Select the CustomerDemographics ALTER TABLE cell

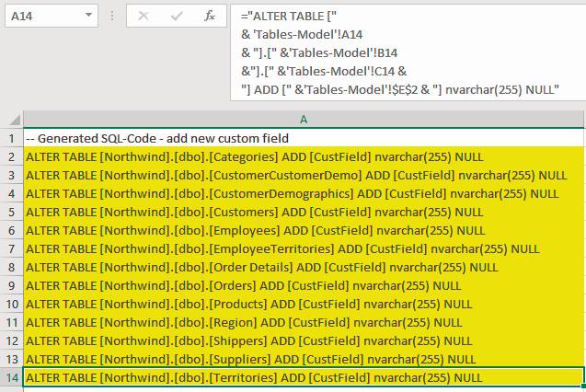(304, 193)
